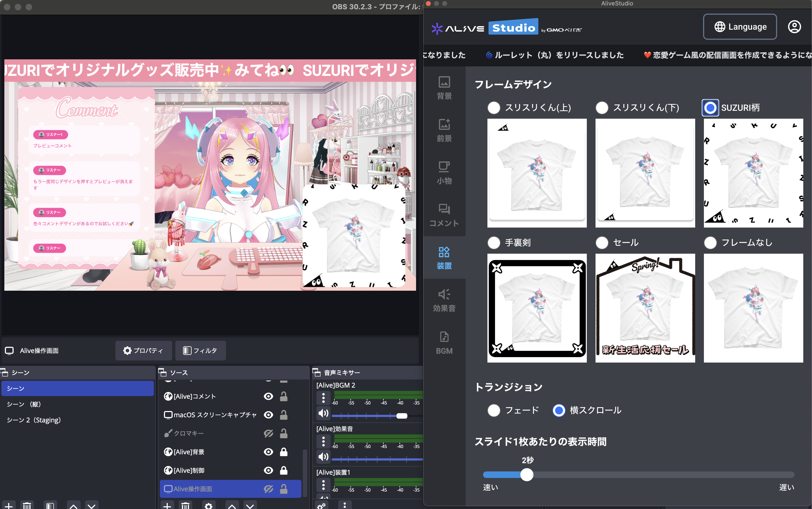Select シーン 2 (Staging) scene
Viewport: 812px width, 509px height.
(x=34, y=420)
